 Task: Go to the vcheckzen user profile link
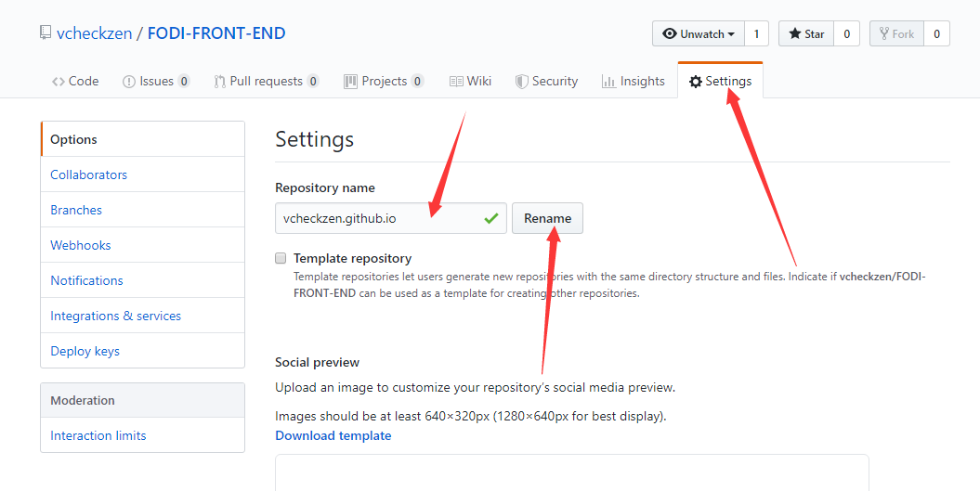95,33
